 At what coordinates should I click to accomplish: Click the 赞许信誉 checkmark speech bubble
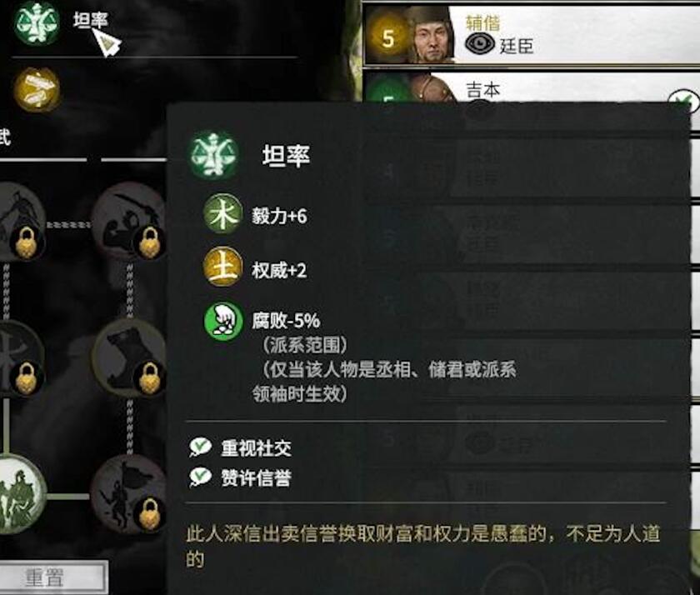coord(200,477)
